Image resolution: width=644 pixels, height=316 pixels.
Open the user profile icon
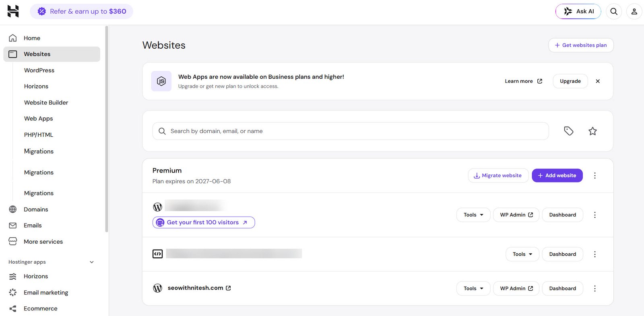(634, 11)
